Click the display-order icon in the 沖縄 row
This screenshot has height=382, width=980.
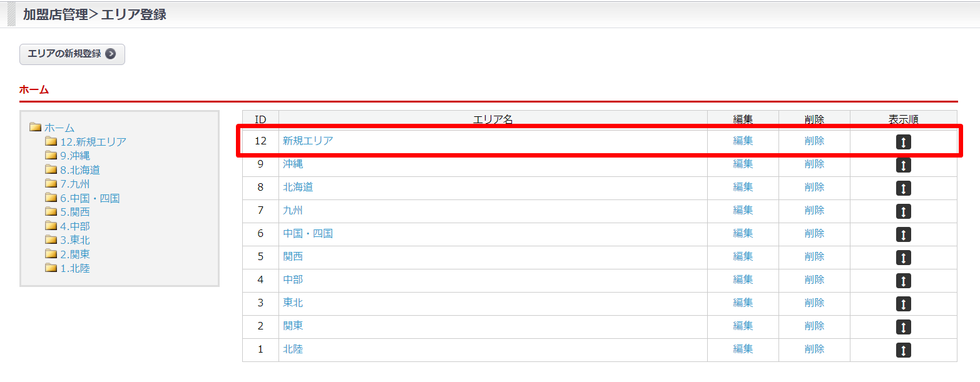pos(903,165)
